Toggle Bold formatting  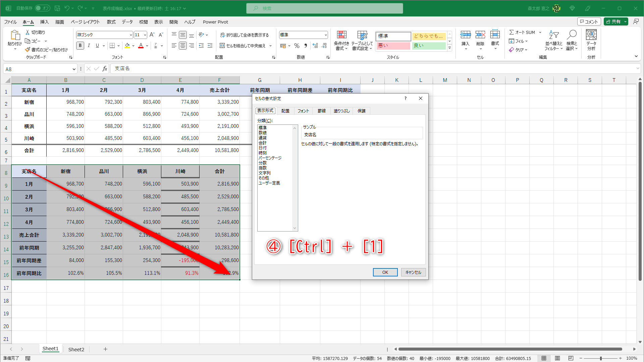click(80, 46)
